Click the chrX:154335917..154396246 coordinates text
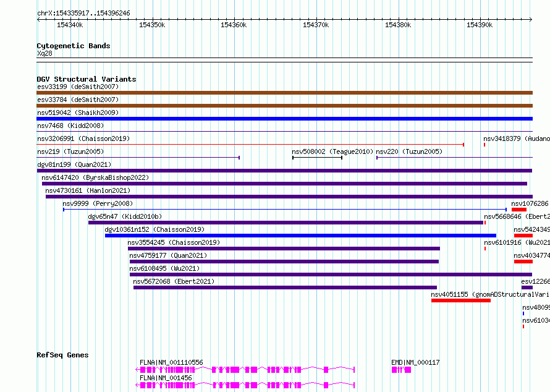This screenshot has height=392, width=550. click(x=83, y=13)
